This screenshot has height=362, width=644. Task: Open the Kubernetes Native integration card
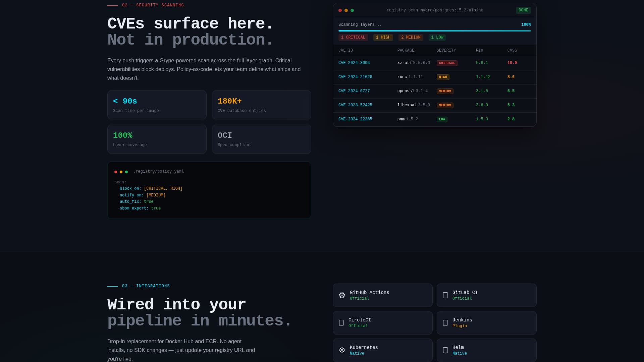(382, 350)
